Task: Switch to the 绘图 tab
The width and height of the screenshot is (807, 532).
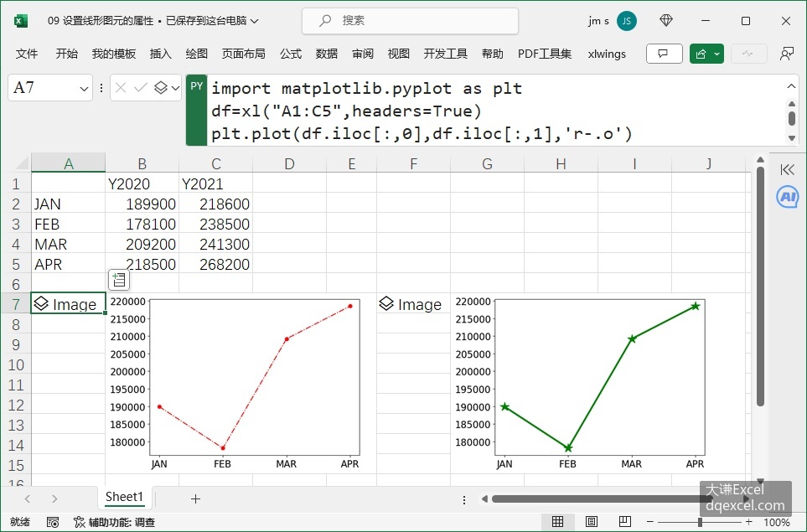Action: click(197, 54)
